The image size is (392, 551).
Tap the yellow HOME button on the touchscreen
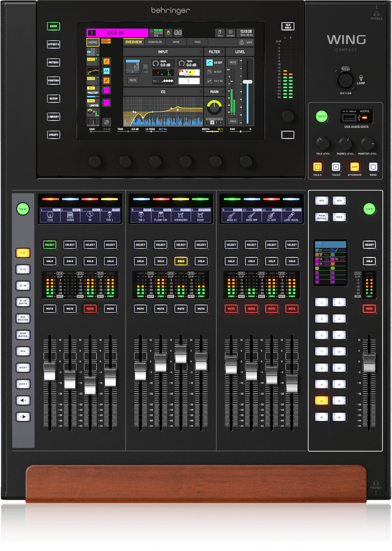tap(93, 42)
